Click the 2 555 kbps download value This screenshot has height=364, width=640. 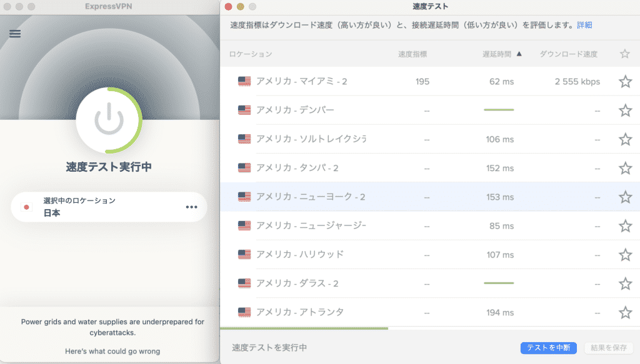pyautogui.click(x=577, y=82)
